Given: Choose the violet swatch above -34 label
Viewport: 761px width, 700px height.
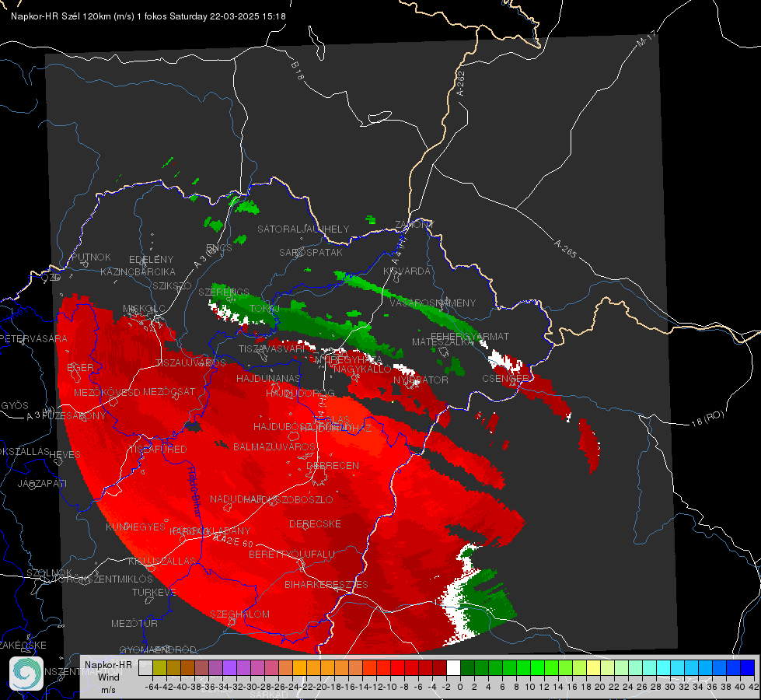Looking at the screenshot, I should (x=229, y=667).
